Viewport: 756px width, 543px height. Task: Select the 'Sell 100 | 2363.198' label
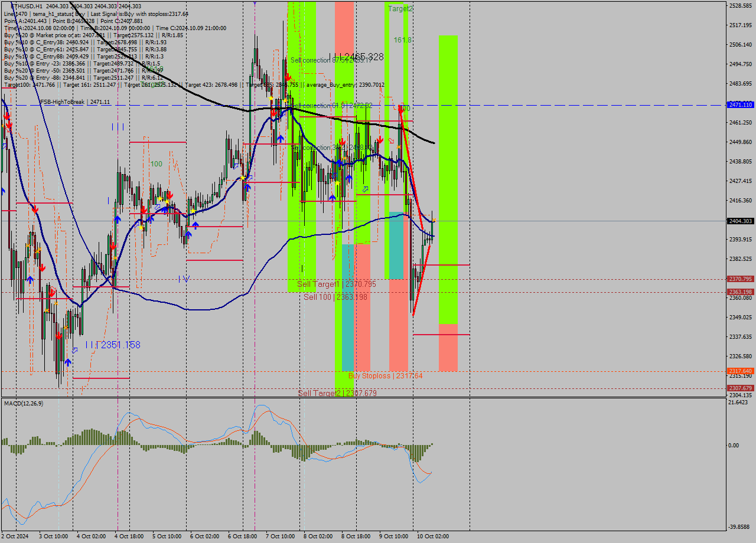(335, 297)
